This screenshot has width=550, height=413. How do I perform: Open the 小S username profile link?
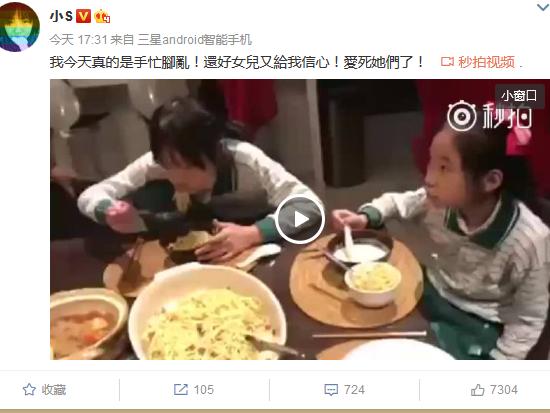click(x=61, y=16)
